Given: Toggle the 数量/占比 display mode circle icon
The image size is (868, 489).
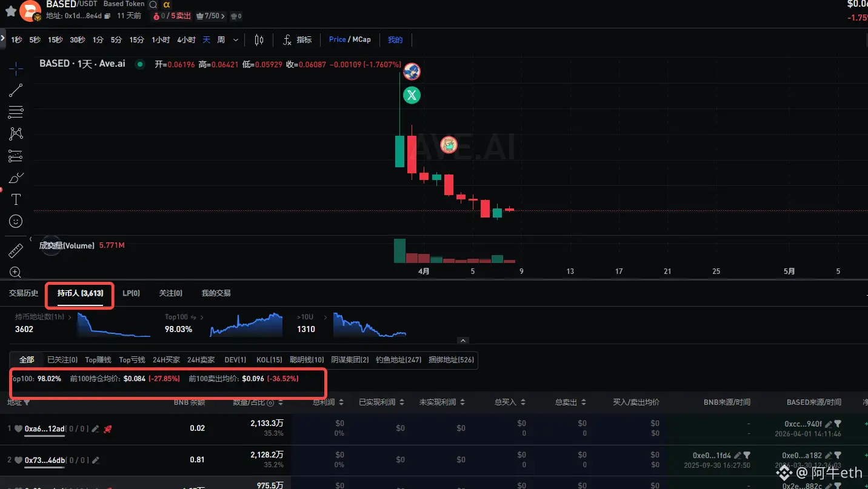Looking at the screenshot, I should coord(270,402).
